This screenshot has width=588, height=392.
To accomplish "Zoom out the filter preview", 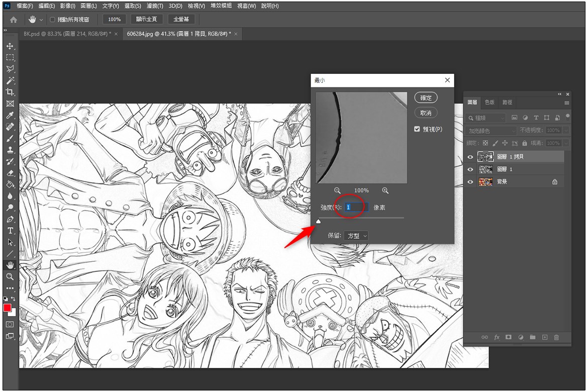I will 337,190.
